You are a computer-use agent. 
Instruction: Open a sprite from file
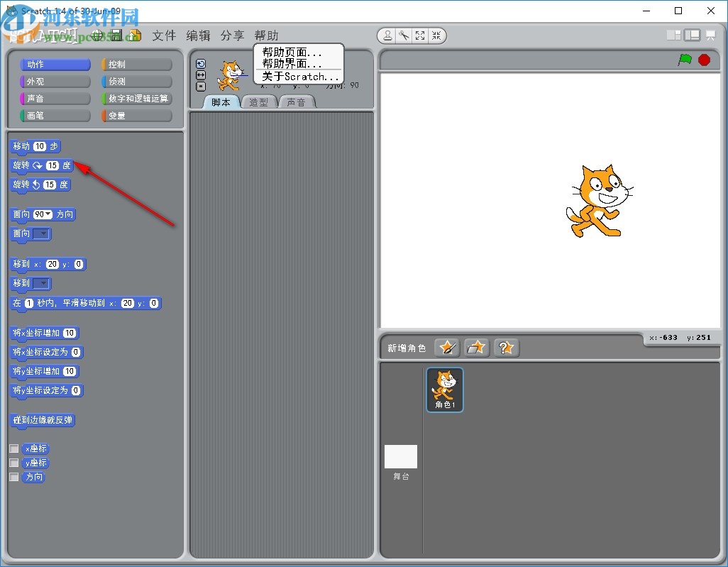point(476,348)
